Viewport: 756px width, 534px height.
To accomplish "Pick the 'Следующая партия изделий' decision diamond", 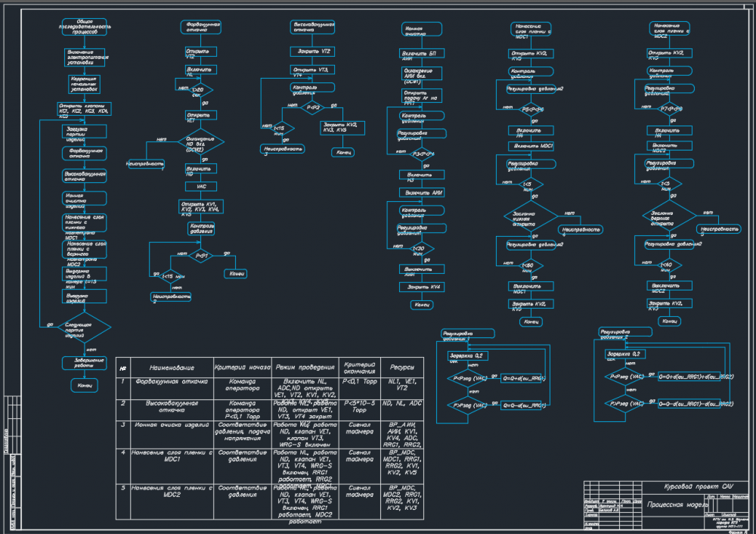I will 85,327.
